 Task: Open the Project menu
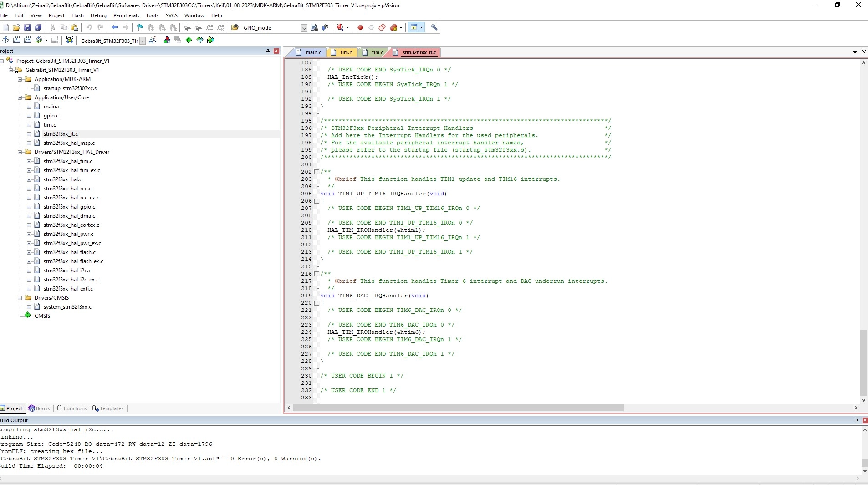[x=56, y=15]
